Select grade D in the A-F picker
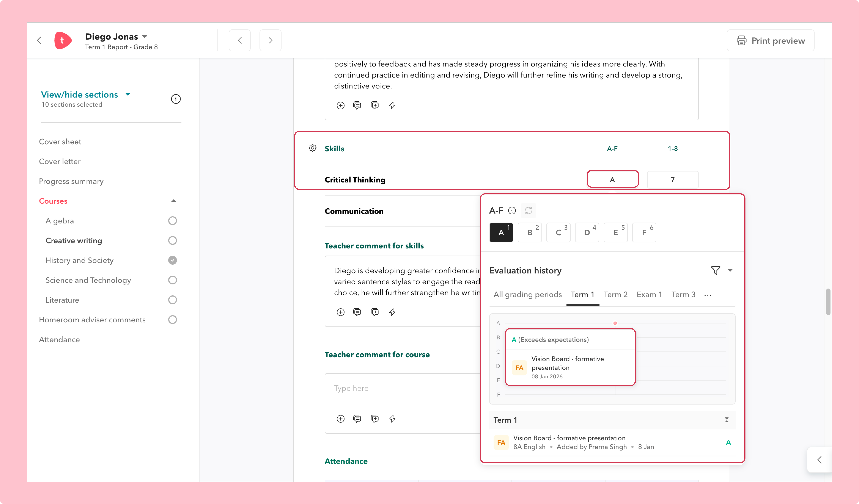 [587, 232]
